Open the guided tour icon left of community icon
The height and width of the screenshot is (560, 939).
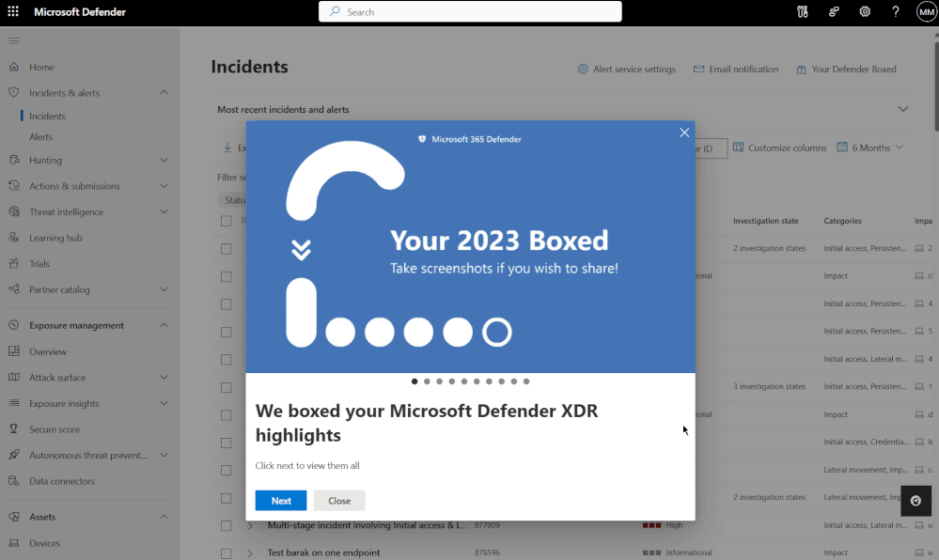803,11
